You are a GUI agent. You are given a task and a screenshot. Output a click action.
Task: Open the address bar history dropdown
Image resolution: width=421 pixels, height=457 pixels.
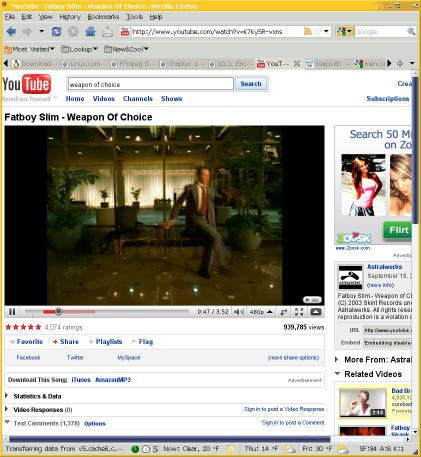(326, 32)
